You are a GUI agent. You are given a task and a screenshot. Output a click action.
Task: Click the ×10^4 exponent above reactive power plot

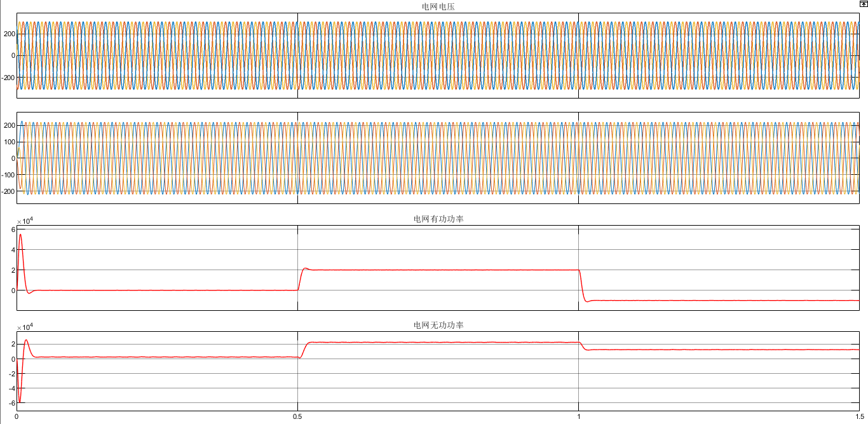[25, 327]
